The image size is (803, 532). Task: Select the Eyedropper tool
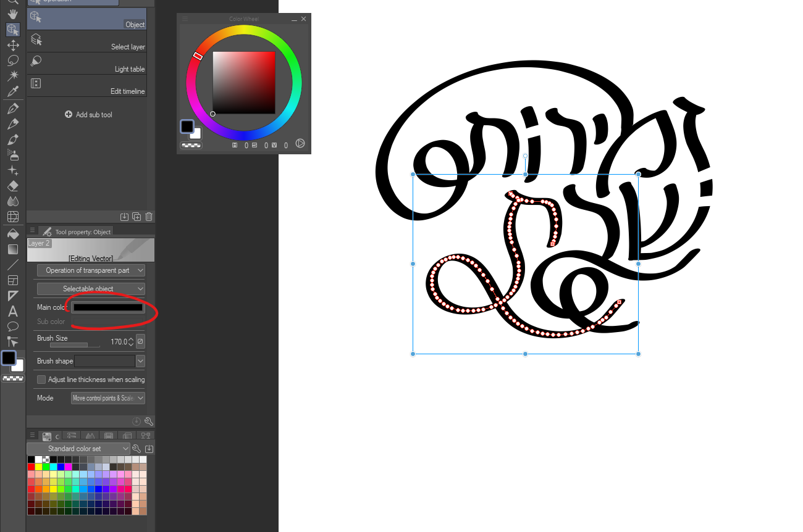(x=12, y=91)
